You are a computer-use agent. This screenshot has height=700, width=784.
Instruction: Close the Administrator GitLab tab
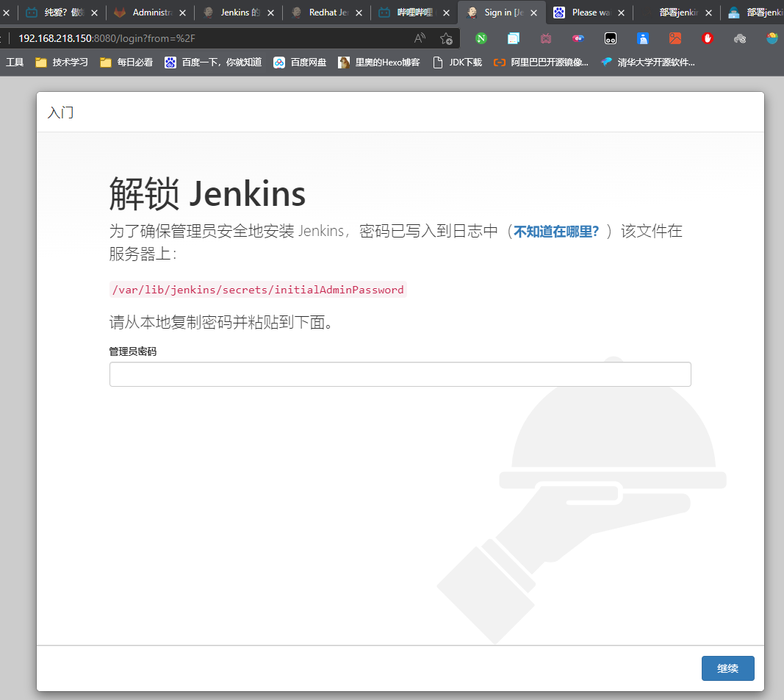(x=182, y=13)
